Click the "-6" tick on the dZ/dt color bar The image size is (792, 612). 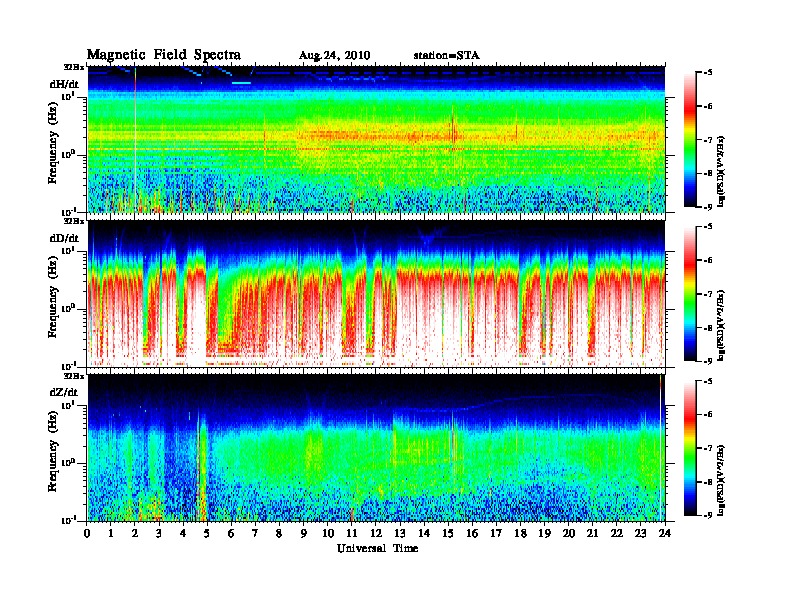coord(709,415)
